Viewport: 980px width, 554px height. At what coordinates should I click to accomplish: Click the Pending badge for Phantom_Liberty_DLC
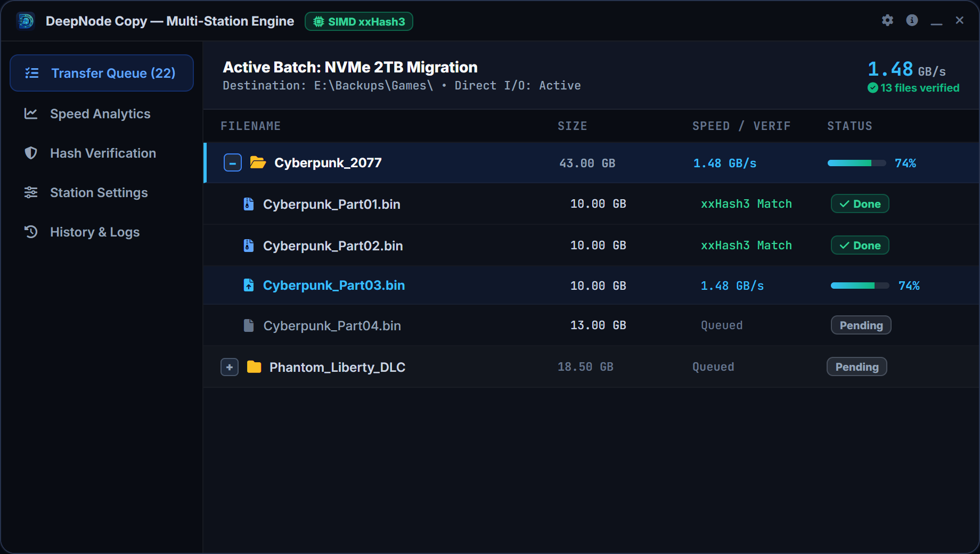(856, 367)
